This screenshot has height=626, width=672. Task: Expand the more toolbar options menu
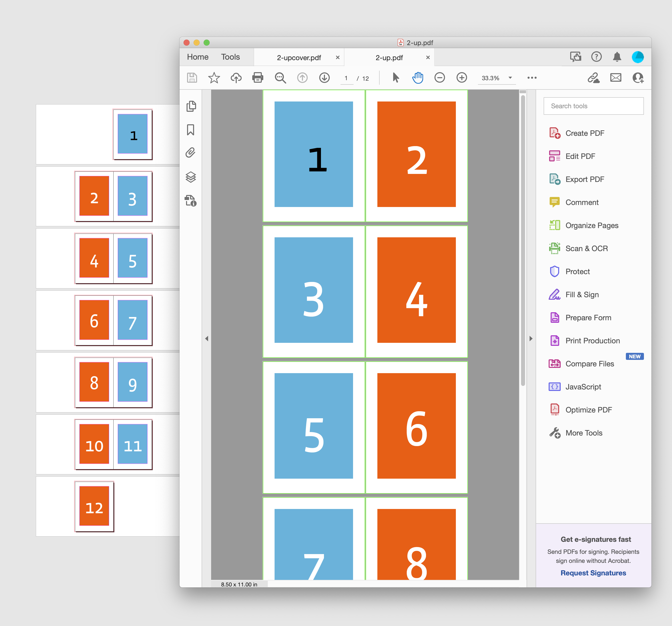coord(532,78)
